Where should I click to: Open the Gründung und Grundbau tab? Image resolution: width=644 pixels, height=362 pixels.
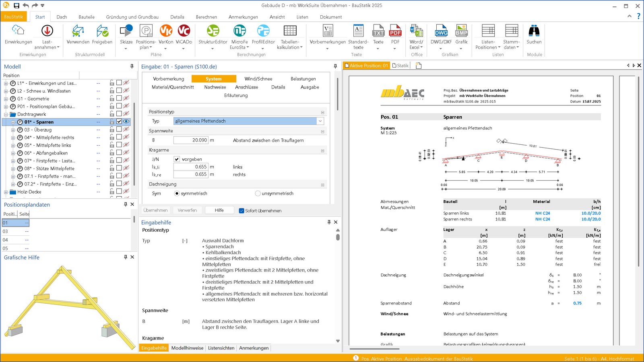[132, 17]
